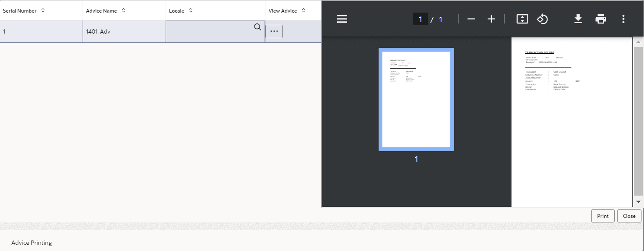Viewport: 644px width, 251px height.
Task: Click the printer icon in PDF toolbar
Action: tap(601, 19)
